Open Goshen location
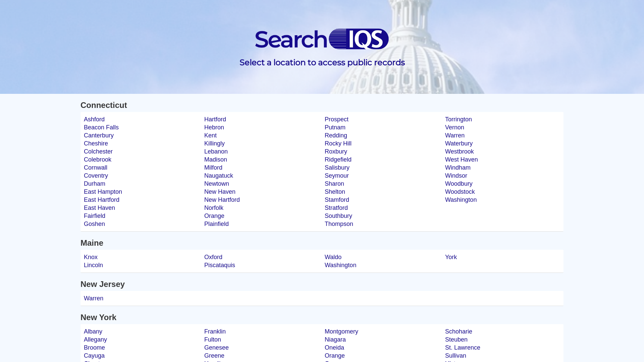644x362 pixels. tap(94, 224)
